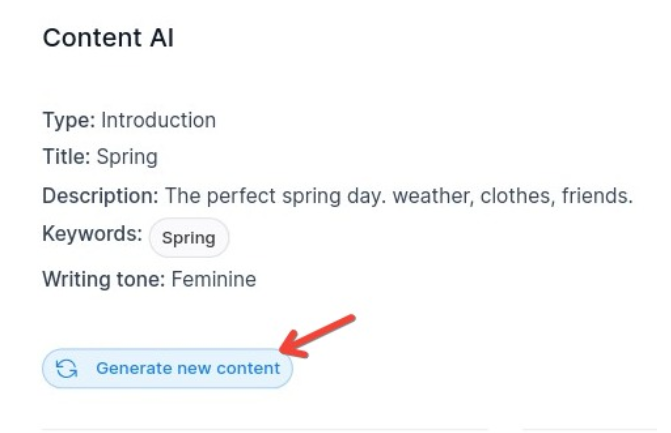Click the red arrow annotation
The height and width of the screenshot is (433, 671).
pyautogui.click(x=320, y=334)
